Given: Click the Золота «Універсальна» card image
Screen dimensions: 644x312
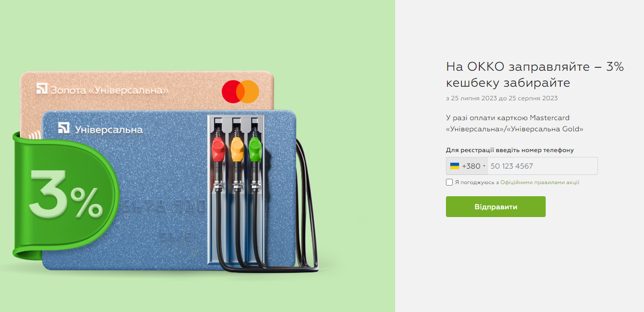Looking at the screenshot, I should 147,92.
